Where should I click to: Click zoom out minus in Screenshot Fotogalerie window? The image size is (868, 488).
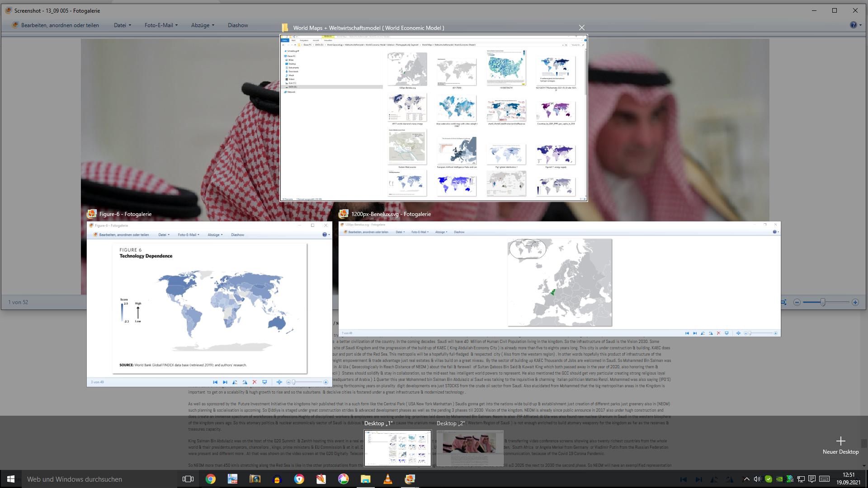pos(797,302)
